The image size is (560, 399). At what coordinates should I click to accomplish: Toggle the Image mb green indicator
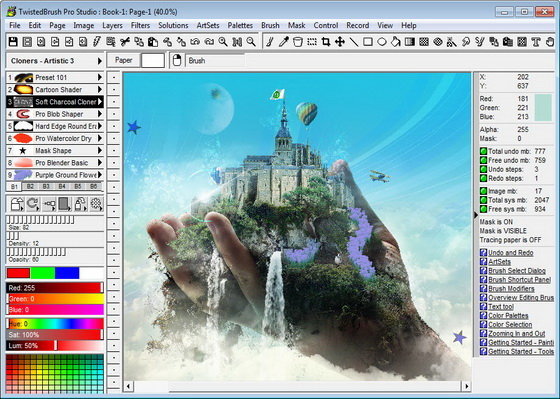pyautogui.click(x=483, y=191)
